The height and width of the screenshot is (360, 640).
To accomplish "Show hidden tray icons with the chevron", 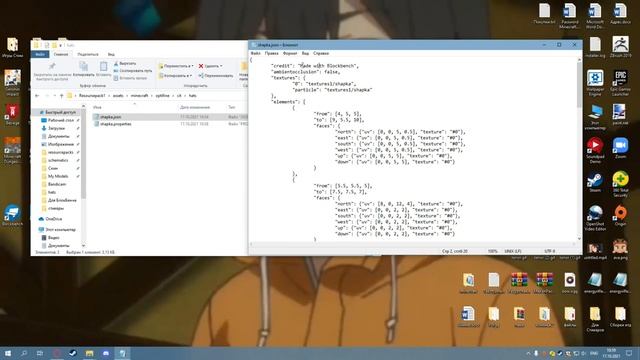I will pos(528,353).
